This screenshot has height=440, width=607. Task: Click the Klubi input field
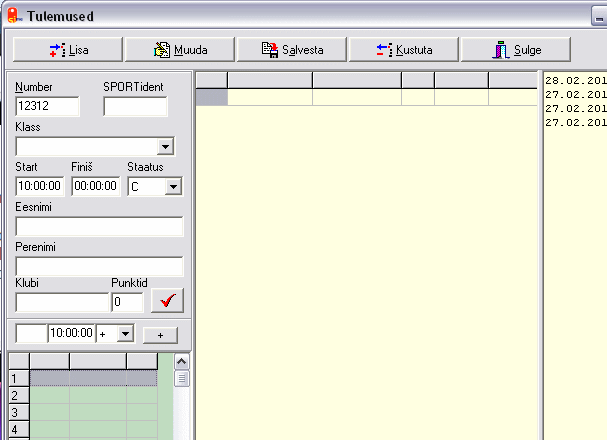coord(62,302)
